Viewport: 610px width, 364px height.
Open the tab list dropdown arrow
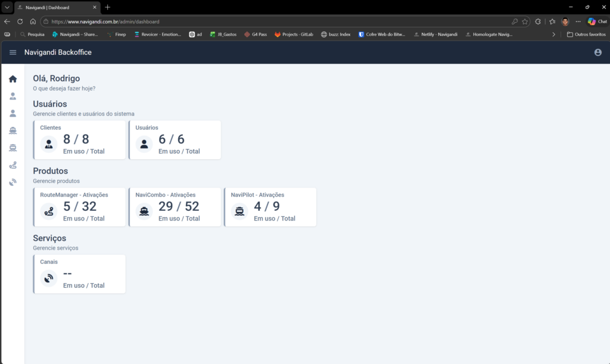point(7,7)
